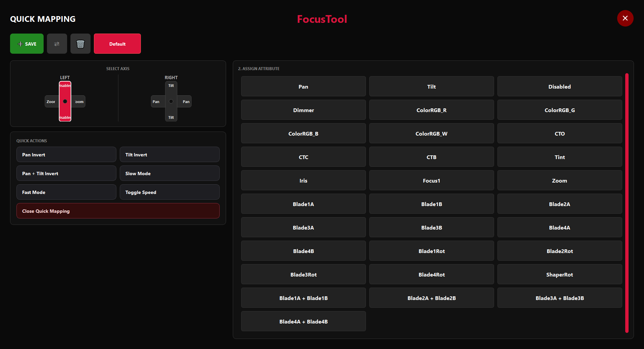The image size is (644, 349).
Task: Click the left stick center dot
Action: click(x=65, y=101)
